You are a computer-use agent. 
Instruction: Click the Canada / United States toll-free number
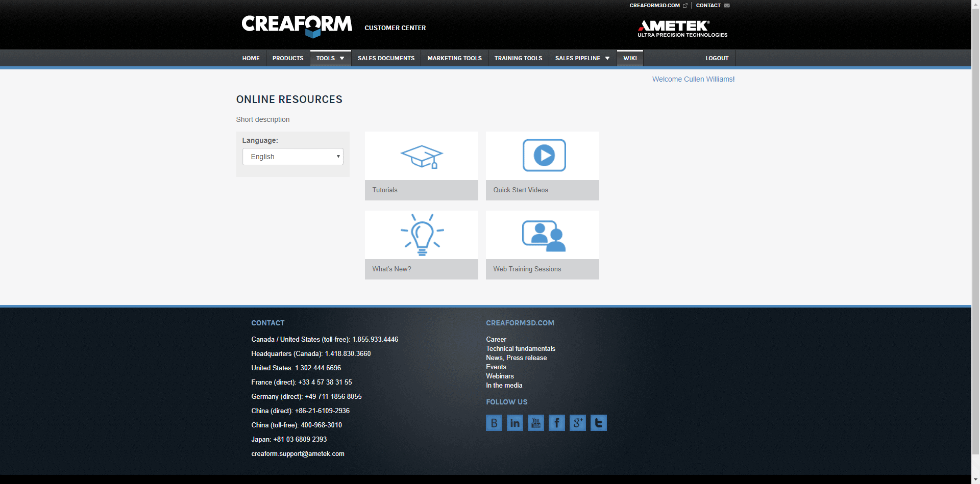click(375, 339)
